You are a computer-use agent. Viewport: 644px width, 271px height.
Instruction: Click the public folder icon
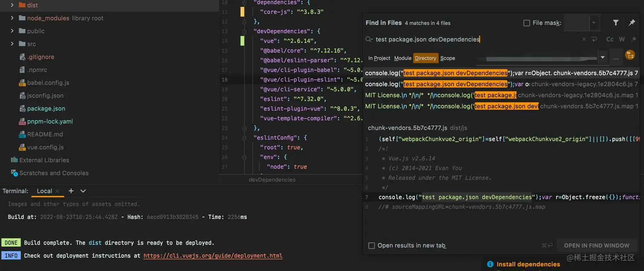pyautogui.click(x=22, y=31)
